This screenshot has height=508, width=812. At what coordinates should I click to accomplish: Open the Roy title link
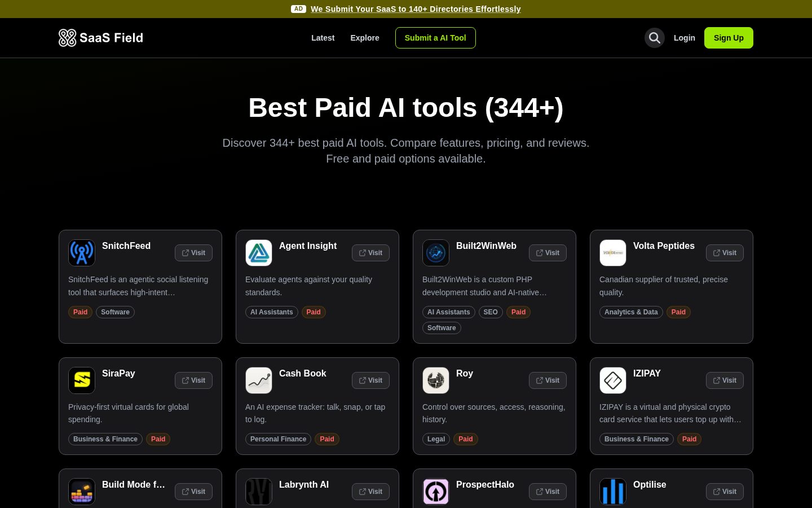pyautogui.click(x=465, y=373)
